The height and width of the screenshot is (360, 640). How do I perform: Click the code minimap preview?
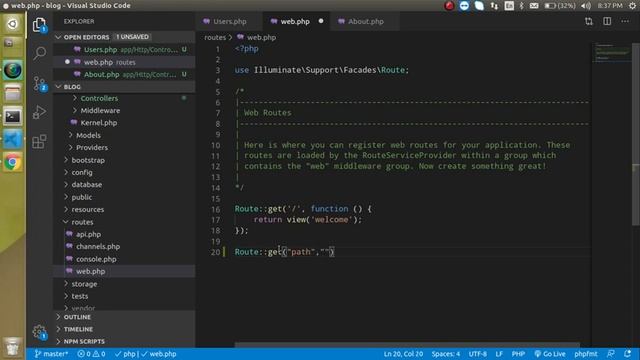611,52
